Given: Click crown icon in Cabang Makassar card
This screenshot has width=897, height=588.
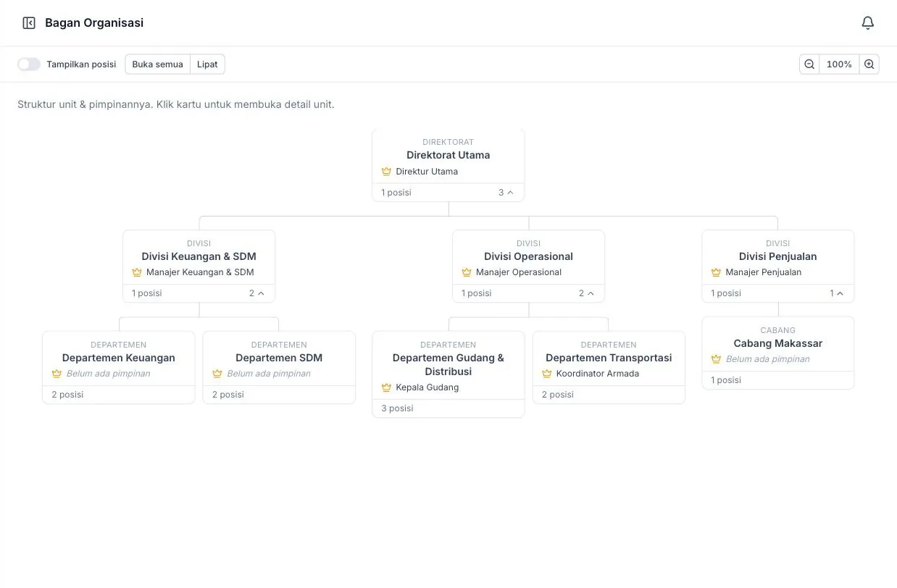Looking at the screenshot, I should [716, 359].
